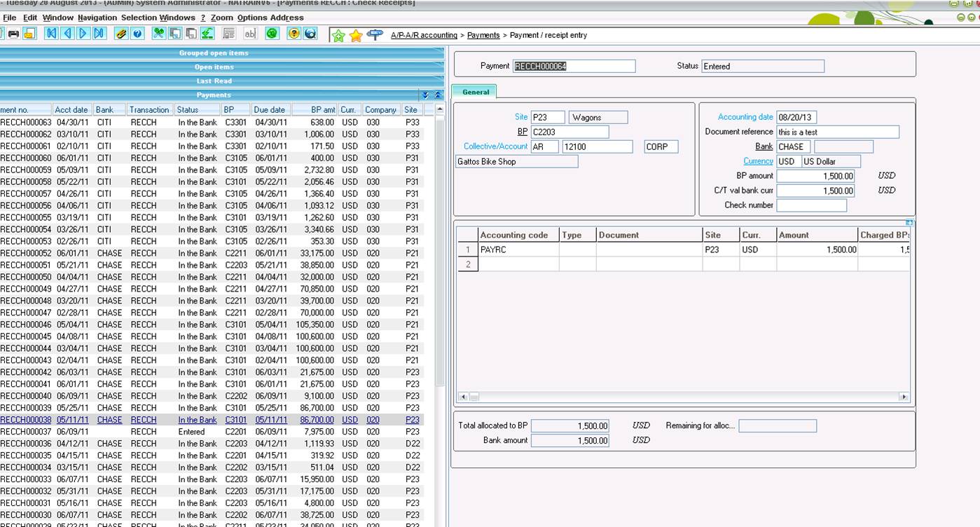Expand the Grouped open items panel
This screenshot has height=527, width=980.
[214, 53]
